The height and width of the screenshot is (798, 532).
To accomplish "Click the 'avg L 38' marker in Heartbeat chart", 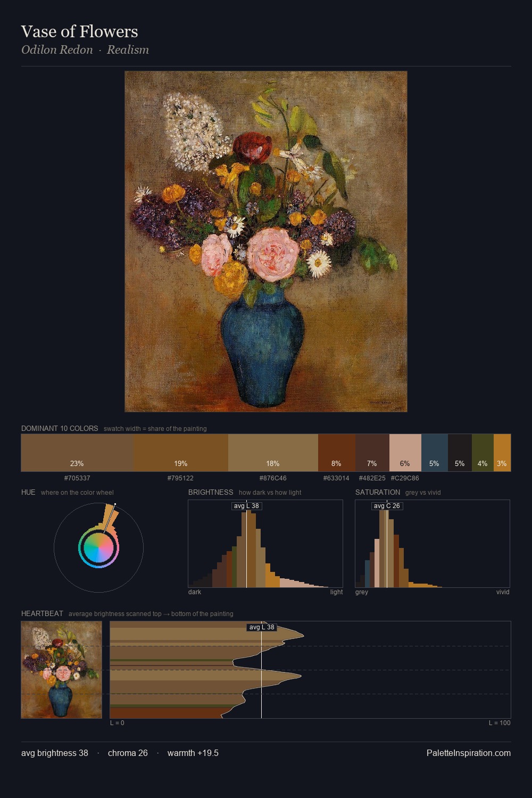I will click(x=262, y=627).
